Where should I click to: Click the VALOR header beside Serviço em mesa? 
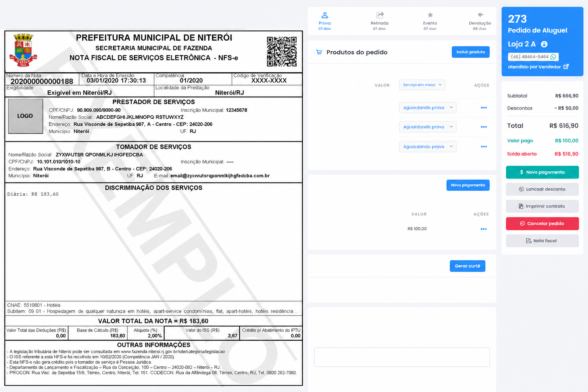[382, 85]
